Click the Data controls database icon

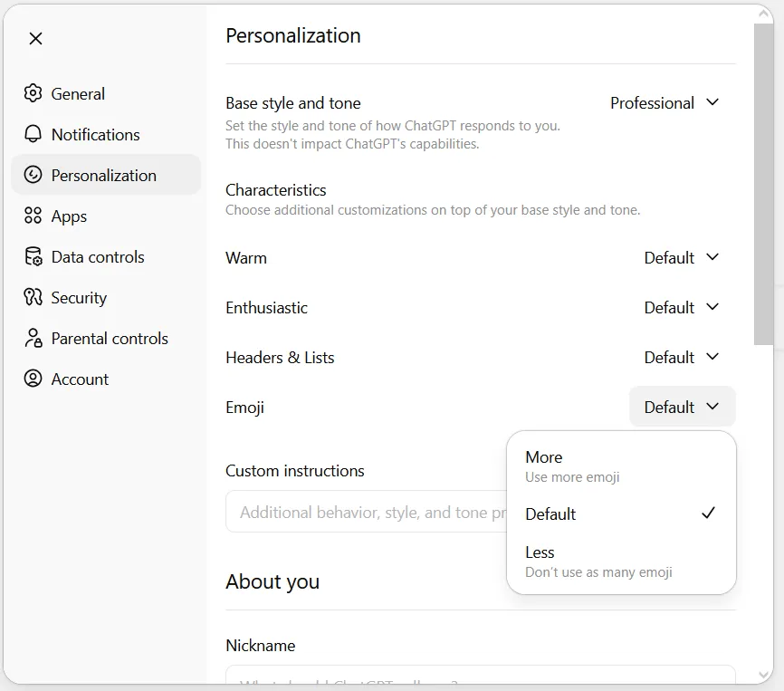click(x=33, y=256)
